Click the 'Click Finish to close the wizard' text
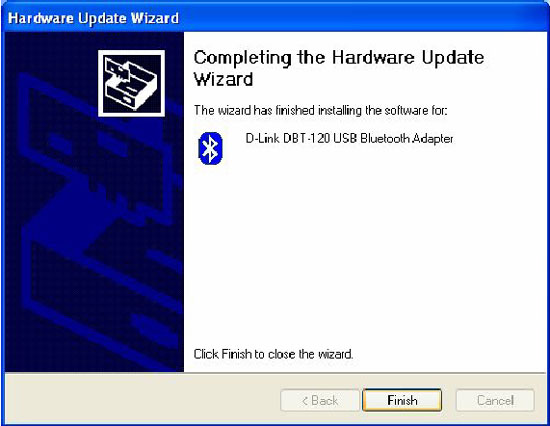The height and width of the screenshot is (426, 550). (x=273, y=354)
